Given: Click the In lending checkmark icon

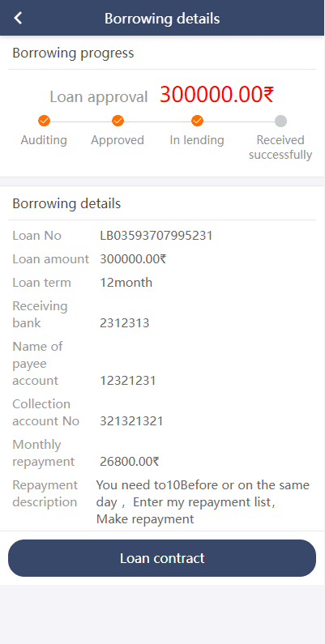Looking at the screenshot, I should 197,121.
